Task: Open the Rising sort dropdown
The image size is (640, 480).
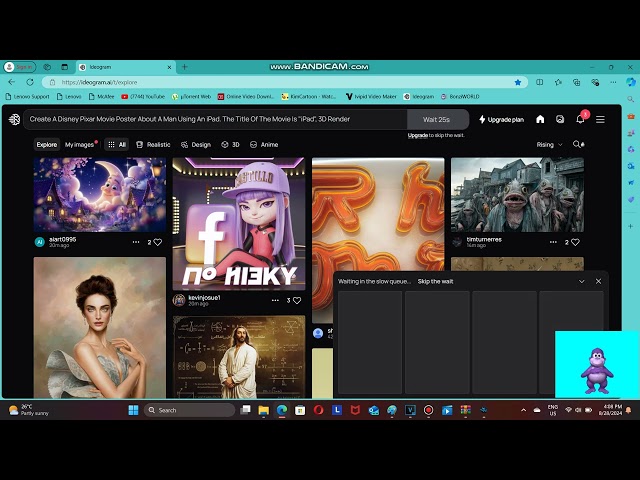Action: click(x=549, y=144)
